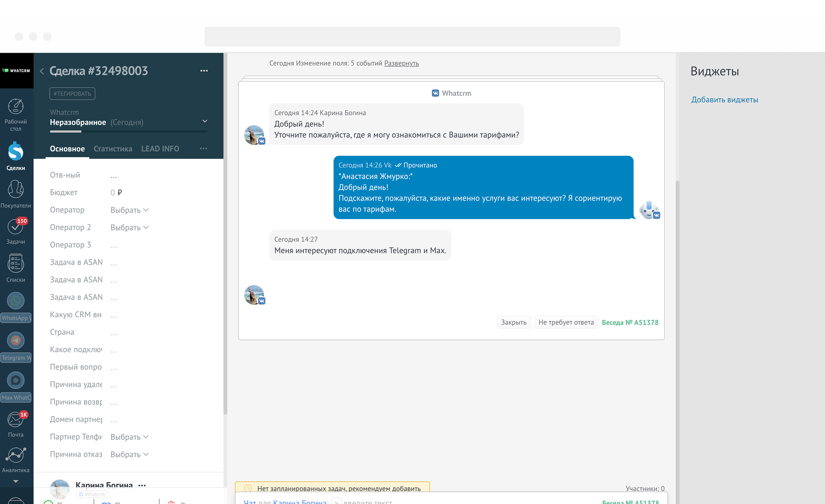This screenshot has width=825, height=504.
Task: Expand pipeline stage Неразобранное dropdown
Action: [205, 121]
